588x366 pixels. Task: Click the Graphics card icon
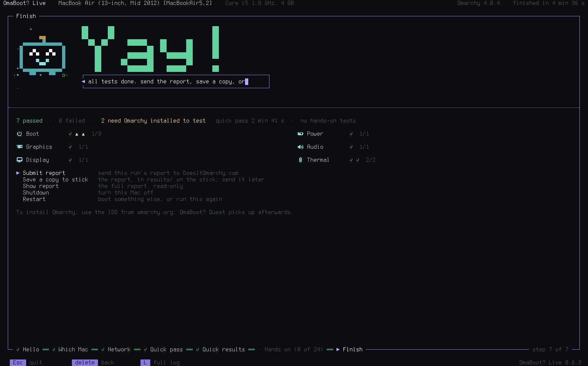click(19, 147)
